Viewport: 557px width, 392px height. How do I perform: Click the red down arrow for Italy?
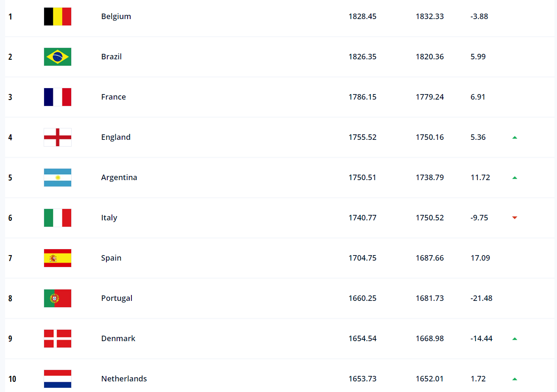[515, 218]
